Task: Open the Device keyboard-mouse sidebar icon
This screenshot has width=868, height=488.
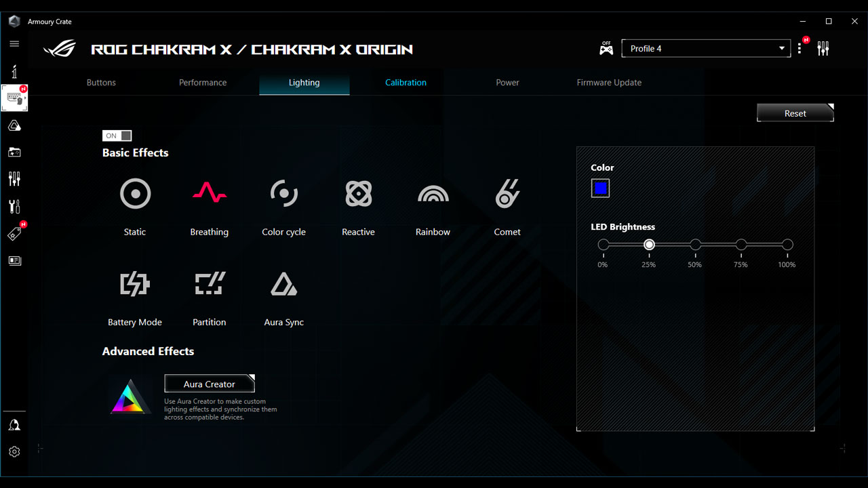Action: point(15,98)
